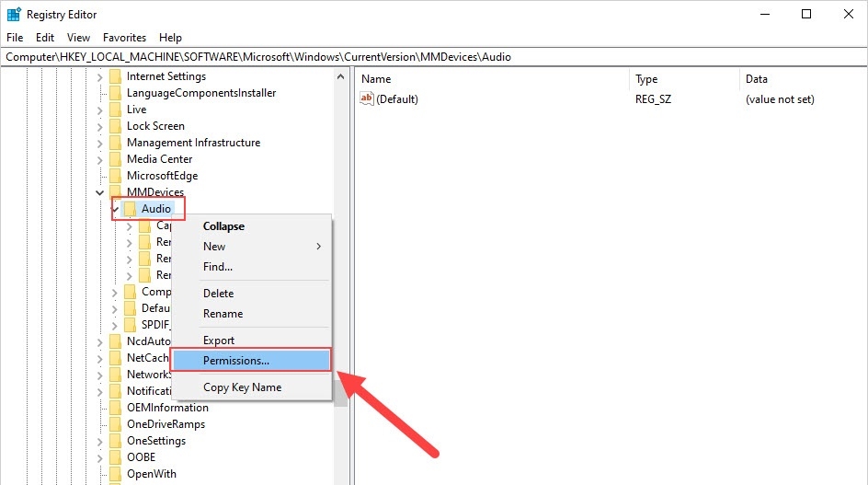Open the Help menu
The image size is (868, 485).
point(170,37)
